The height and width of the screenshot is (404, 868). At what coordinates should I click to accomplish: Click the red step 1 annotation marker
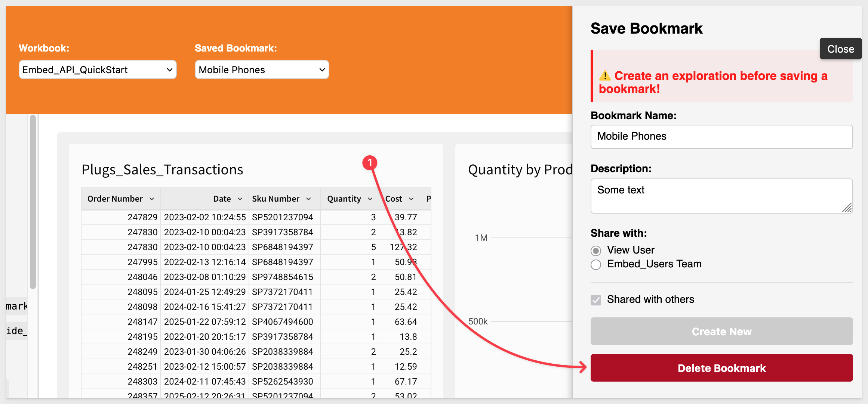[370, 163]
